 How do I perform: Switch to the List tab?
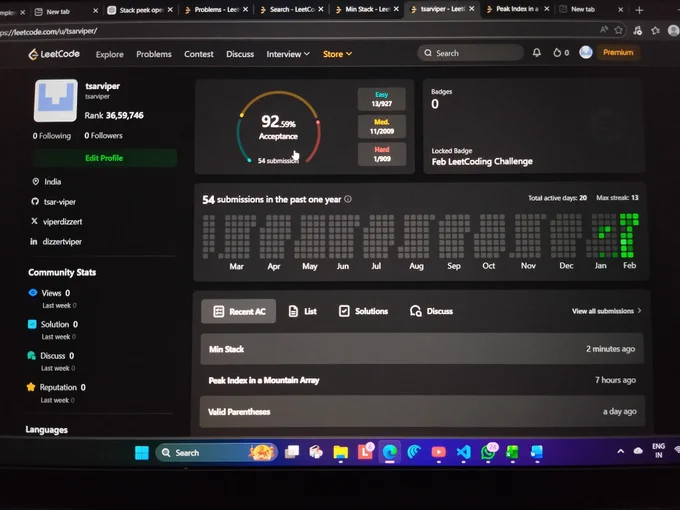303,311
